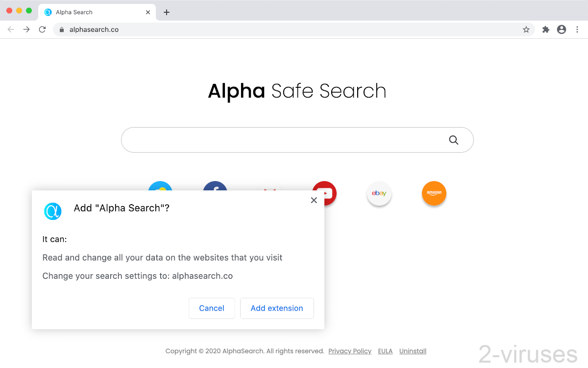
Task: Open the eBay shortcut icon
Action: (379, 194)
